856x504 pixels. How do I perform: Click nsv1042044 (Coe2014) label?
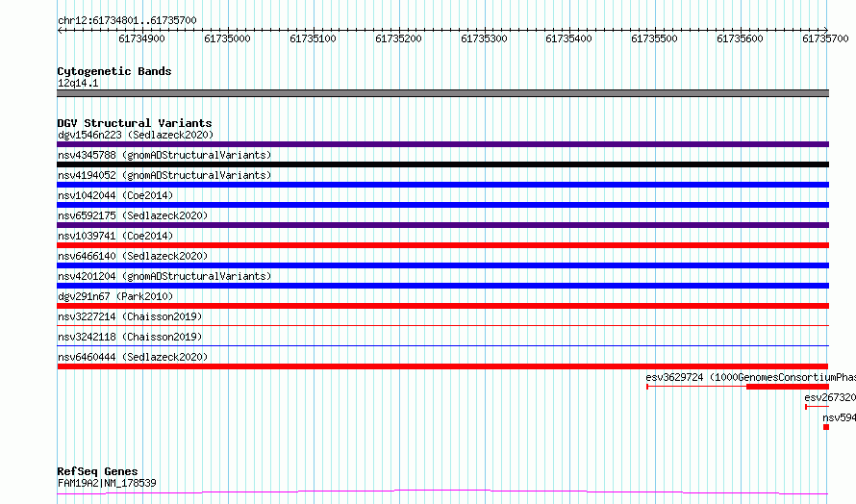tap(115, 195)
